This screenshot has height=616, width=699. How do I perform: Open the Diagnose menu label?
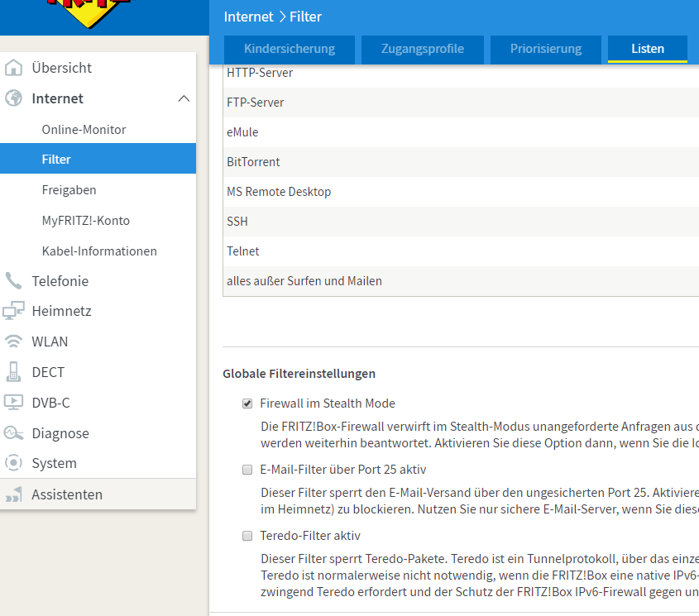point(60,433)
